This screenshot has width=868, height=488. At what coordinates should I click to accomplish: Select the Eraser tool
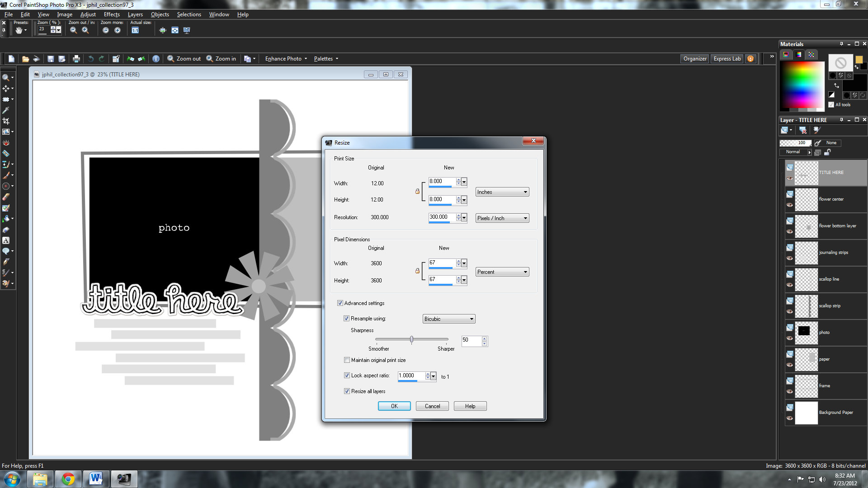[6, 197]
